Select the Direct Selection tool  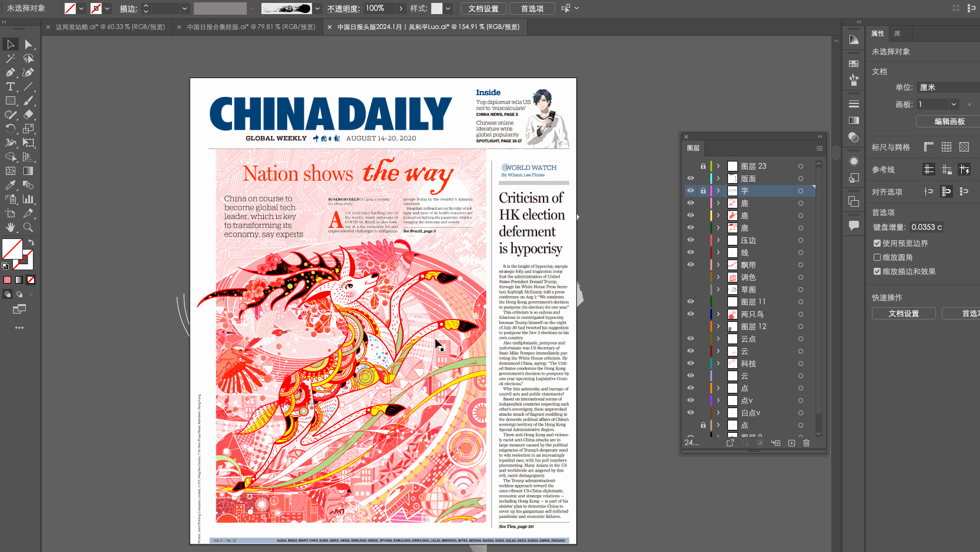28,45
